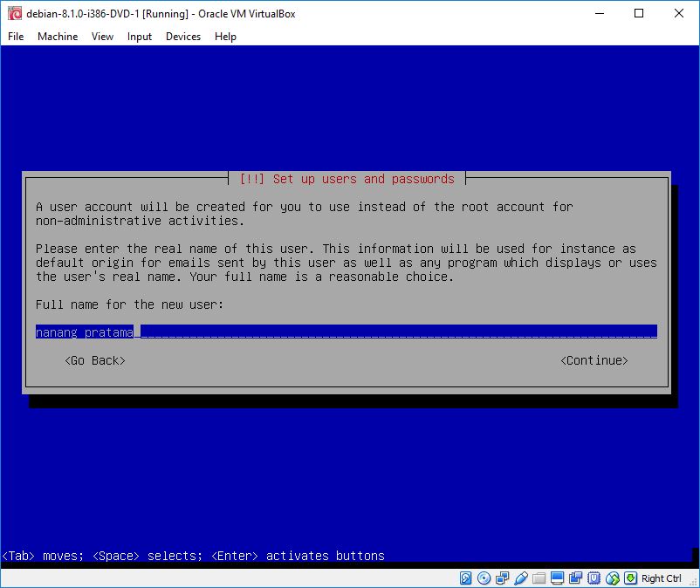
Task: Click the window resize grip in status bar
Action: pyautogui.click(x=694, y=581)
